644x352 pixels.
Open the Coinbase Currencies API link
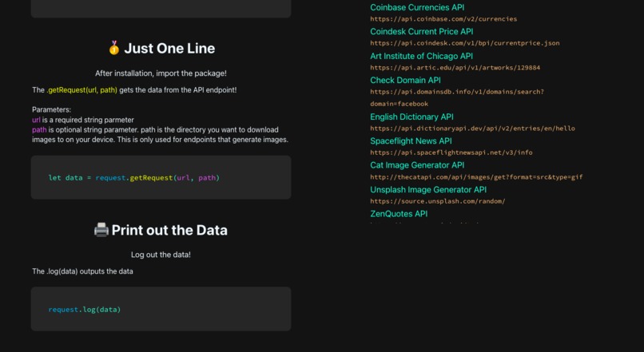pyautogui.click(x=417, y=7)
